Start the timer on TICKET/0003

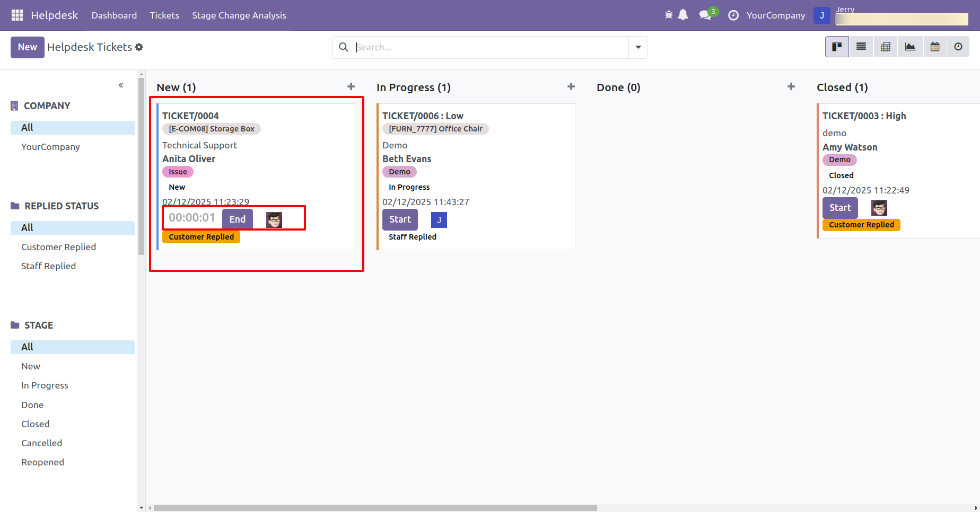tap(840, 208)
